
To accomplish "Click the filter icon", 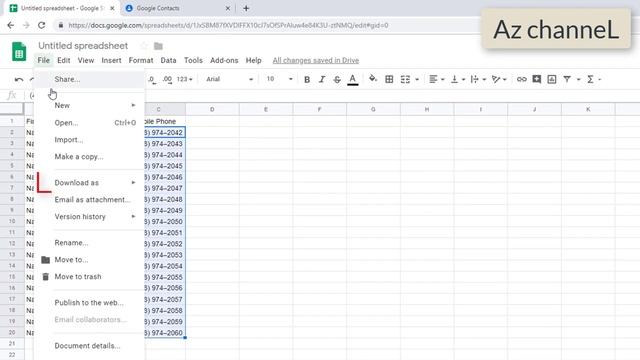I will point(567,79).
